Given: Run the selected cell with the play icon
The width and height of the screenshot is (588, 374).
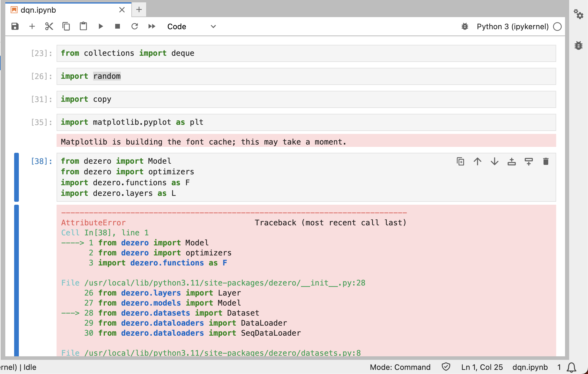Looking at the screenshot, I should coord(101,27).
